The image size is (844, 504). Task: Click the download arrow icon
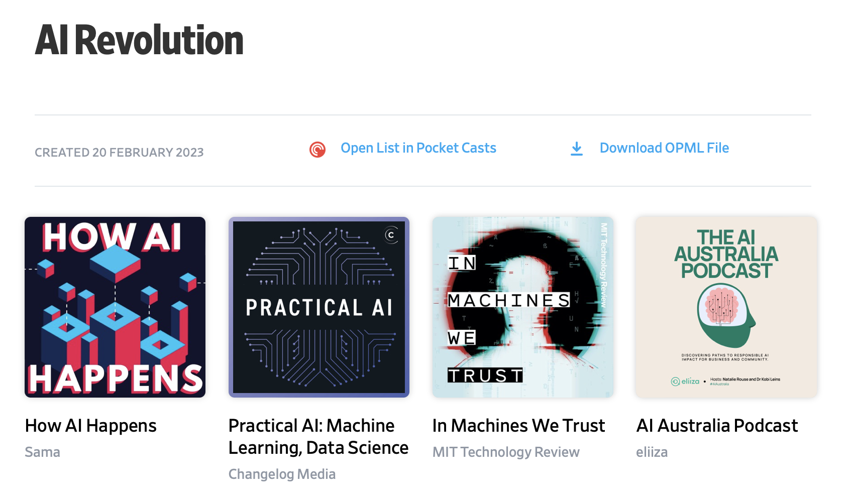576,149
